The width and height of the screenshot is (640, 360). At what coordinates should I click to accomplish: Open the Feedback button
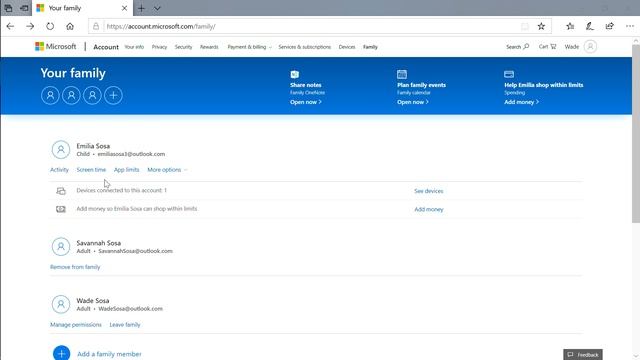click(583, 355)
